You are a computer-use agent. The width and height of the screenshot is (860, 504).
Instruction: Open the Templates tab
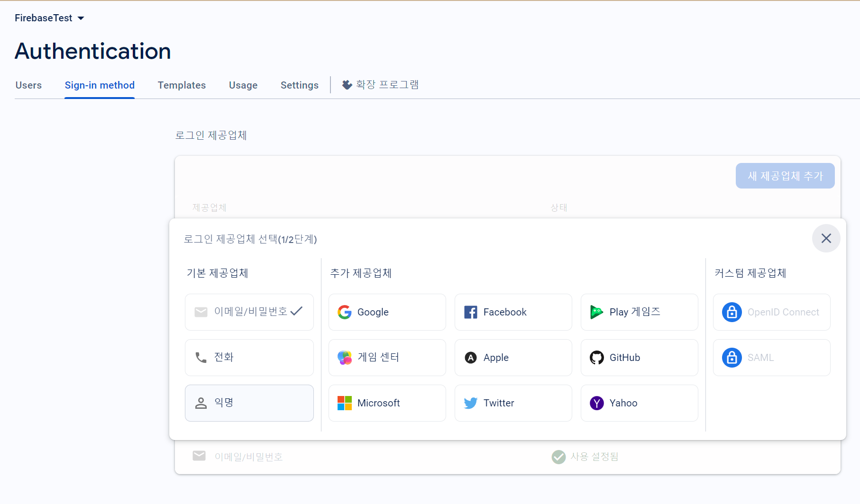tap(182, 85)
